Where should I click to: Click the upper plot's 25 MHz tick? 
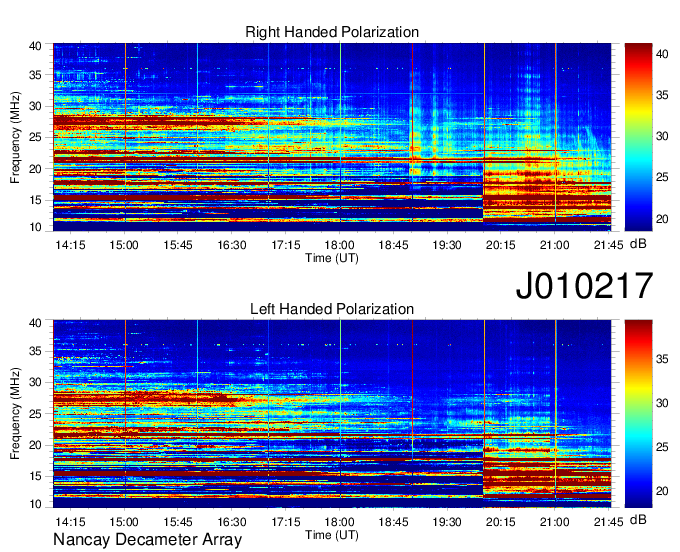coord(35,137)
